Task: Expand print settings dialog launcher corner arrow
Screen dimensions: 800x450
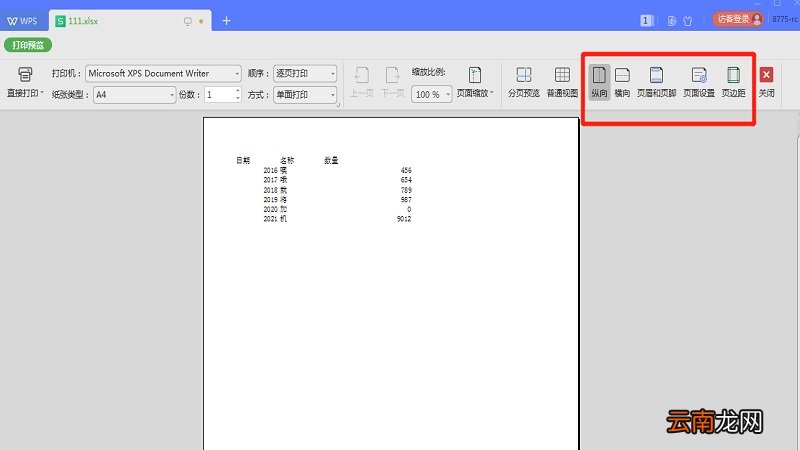Action: (338, 105)
